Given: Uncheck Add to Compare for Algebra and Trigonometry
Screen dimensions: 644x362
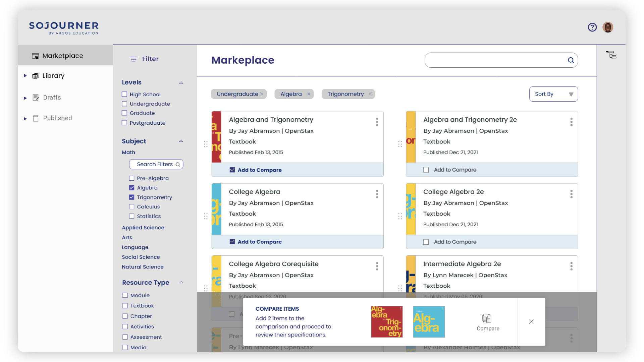Looking at the screenshot, I should click(232, 170).
